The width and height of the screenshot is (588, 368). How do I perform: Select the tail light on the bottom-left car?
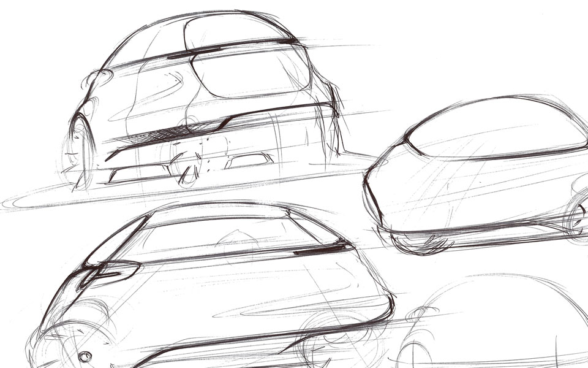click(110, 271)
